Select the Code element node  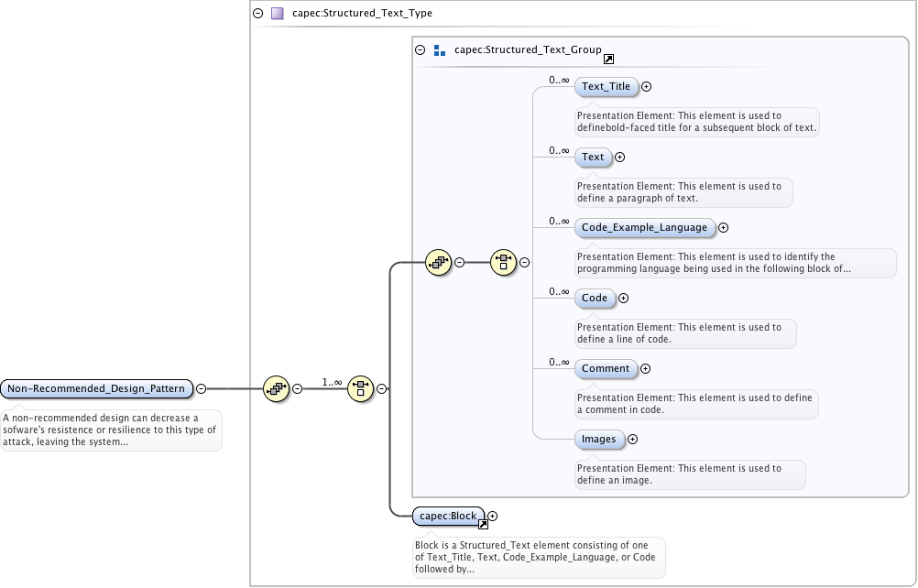tap(595, 299)
